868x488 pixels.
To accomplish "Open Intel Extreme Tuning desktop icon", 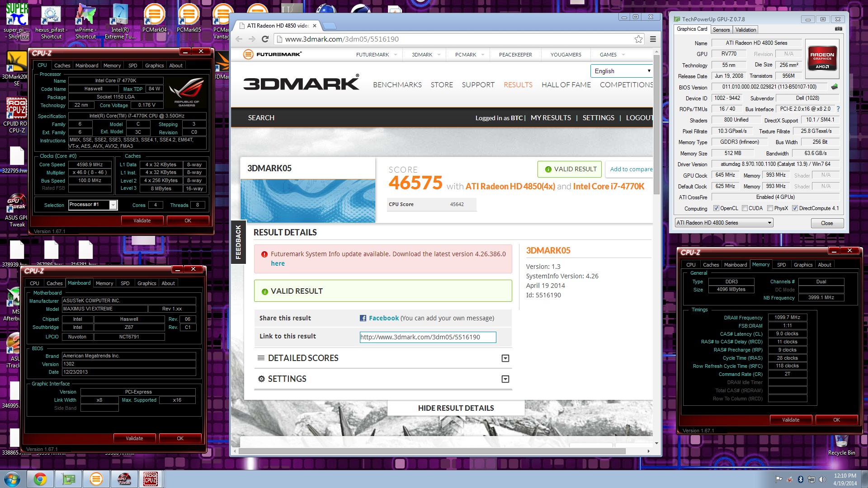I will pyautogui.click(x=120, y=20).
